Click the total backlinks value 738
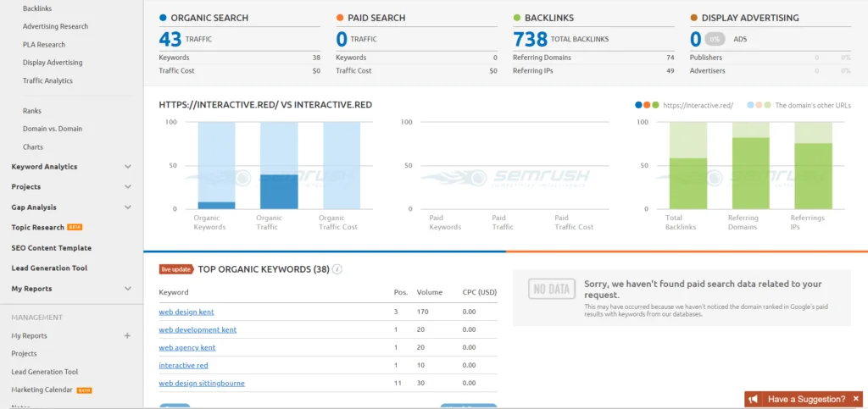868x409 pixels. [531, 39]
